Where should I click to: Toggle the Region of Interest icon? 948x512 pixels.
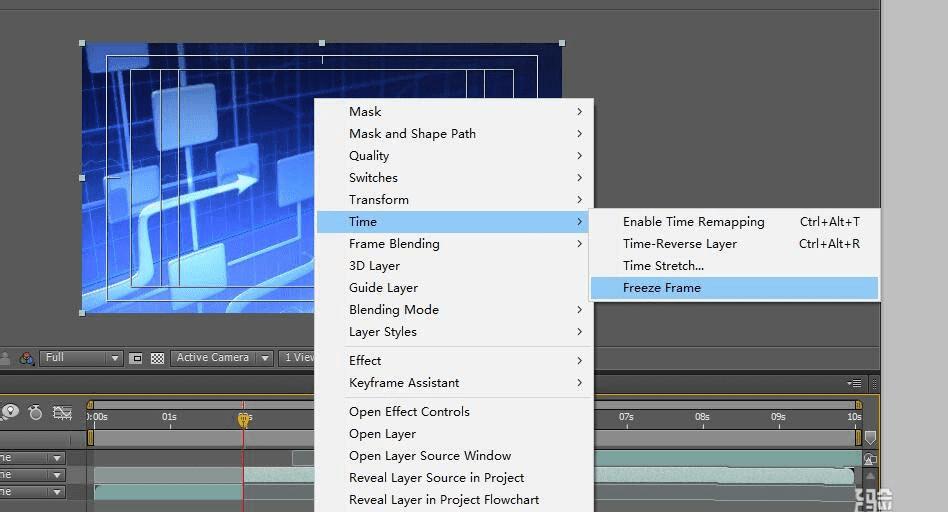137,358
